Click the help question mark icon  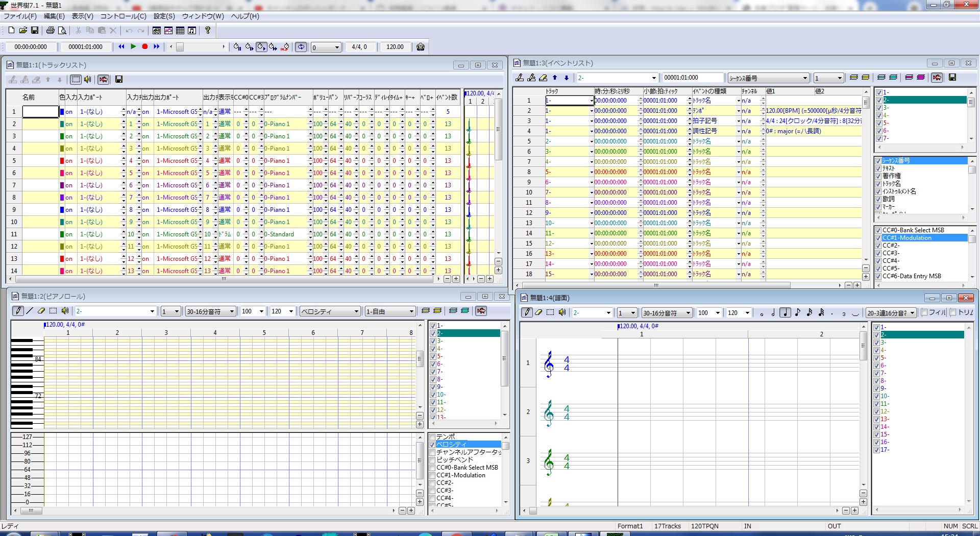coord(208,31)
